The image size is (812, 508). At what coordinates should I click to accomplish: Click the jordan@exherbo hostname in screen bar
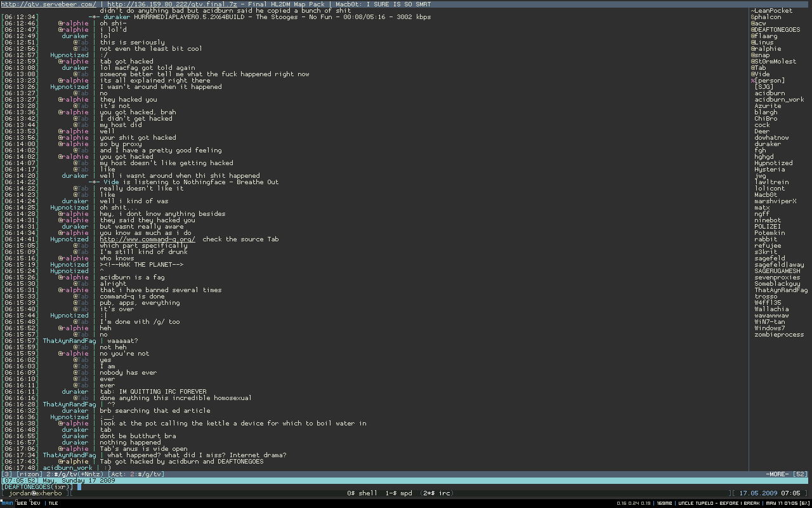35,493
